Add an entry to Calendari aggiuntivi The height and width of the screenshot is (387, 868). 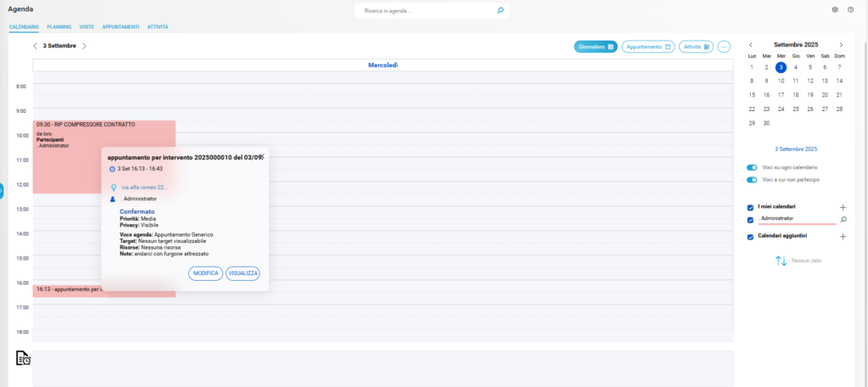843,237
